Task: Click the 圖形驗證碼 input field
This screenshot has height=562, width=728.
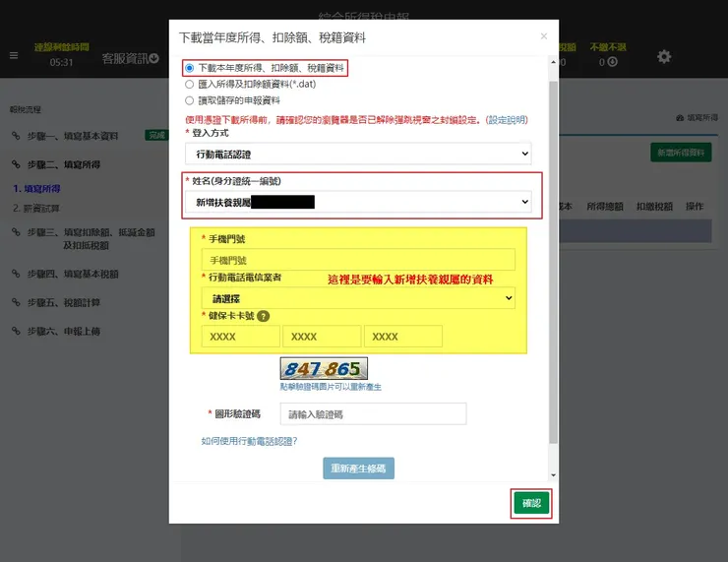Action: click(373, 413)
